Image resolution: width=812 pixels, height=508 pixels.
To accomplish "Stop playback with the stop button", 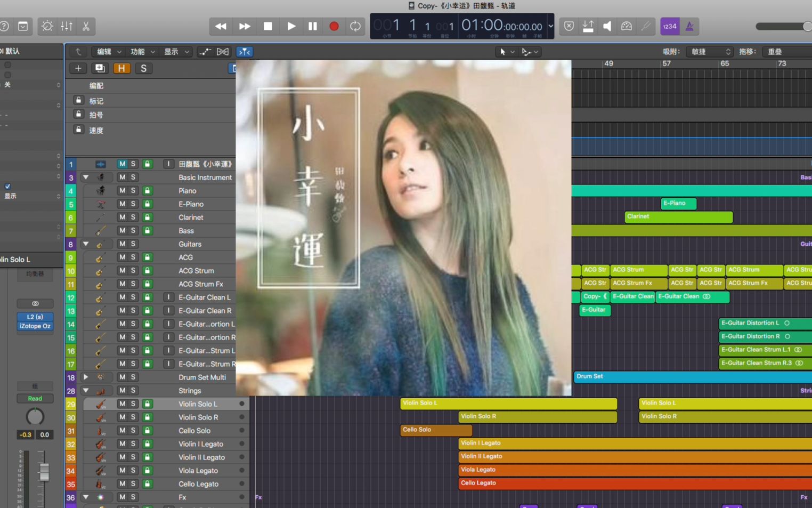I will (x=268, y=26).
